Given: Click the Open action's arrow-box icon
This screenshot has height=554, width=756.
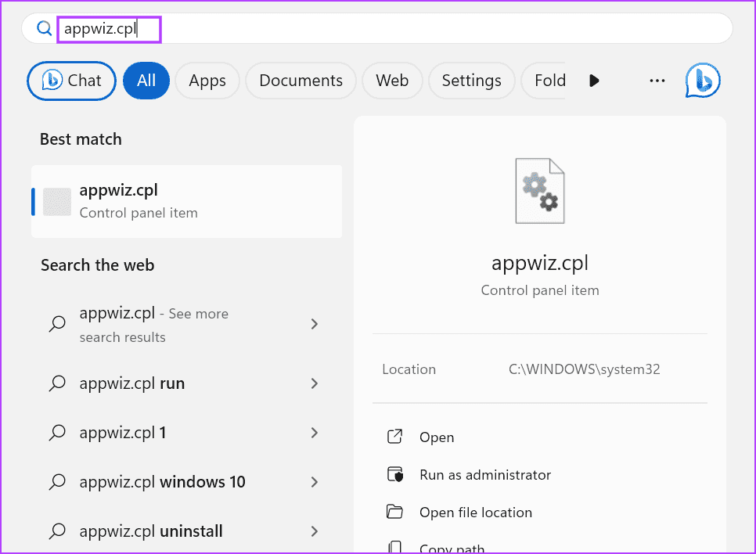Looking at the screenshot, I should [394, 437].
